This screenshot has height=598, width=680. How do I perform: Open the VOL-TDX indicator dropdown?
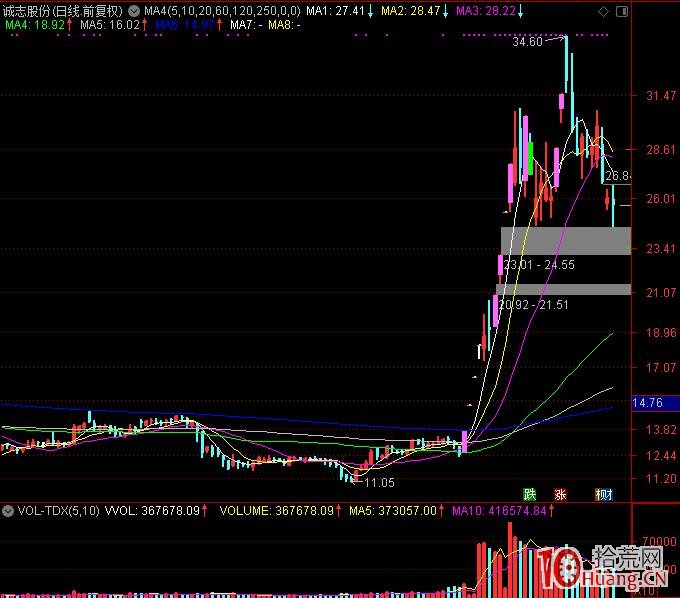click(8, 511)
